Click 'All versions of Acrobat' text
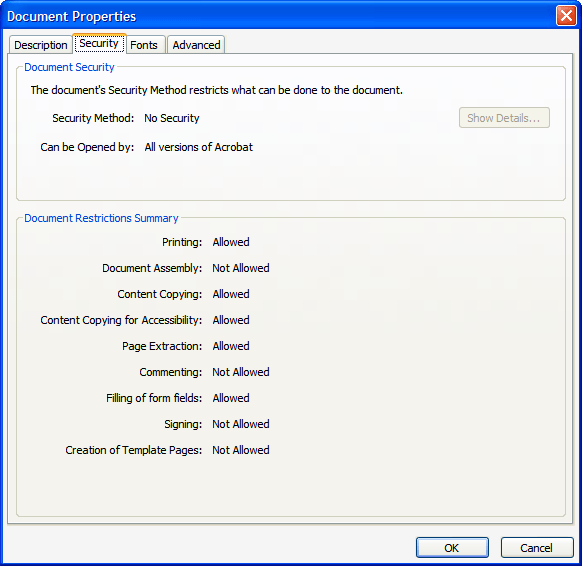 [199, 147]
